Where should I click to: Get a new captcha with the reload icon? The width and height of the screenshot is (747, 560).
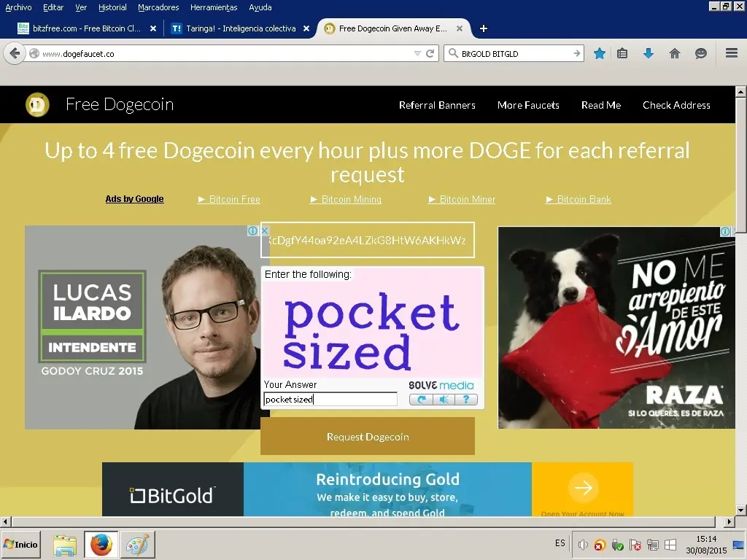click(x=421, y=400)
